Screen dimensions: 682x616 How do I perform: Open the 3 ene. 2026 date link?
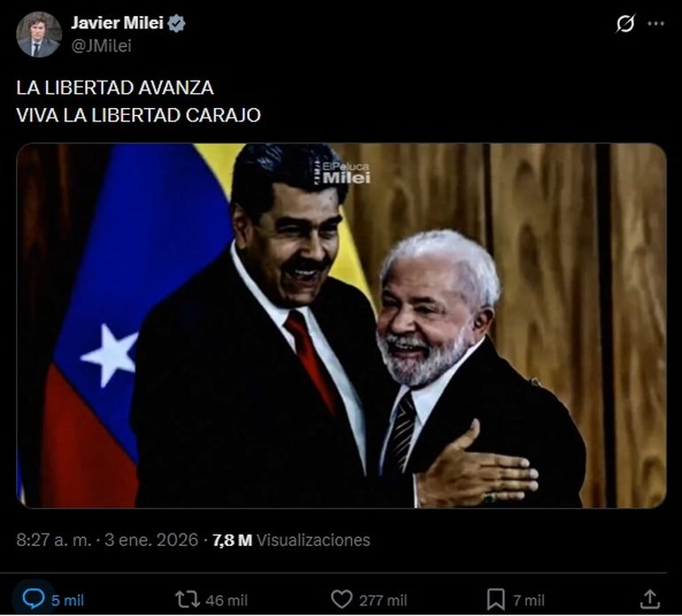151,540
